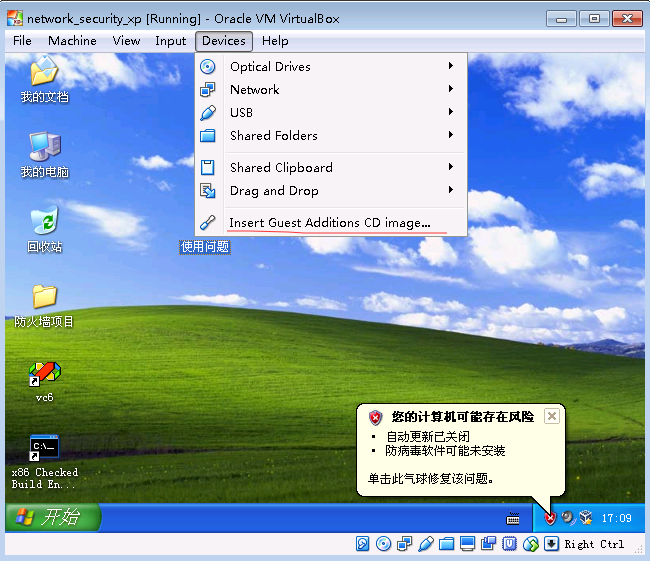The height and width of the screenshot is (561, 650).
Task: Minimize the VirtualBox window
Action: click(561, 19)
